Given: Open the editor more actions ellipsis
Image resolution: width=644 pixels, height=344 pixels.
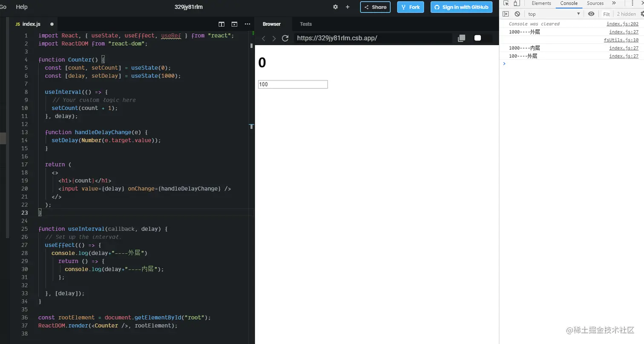Looking at the screenshot, I should (x=247, y=24).
